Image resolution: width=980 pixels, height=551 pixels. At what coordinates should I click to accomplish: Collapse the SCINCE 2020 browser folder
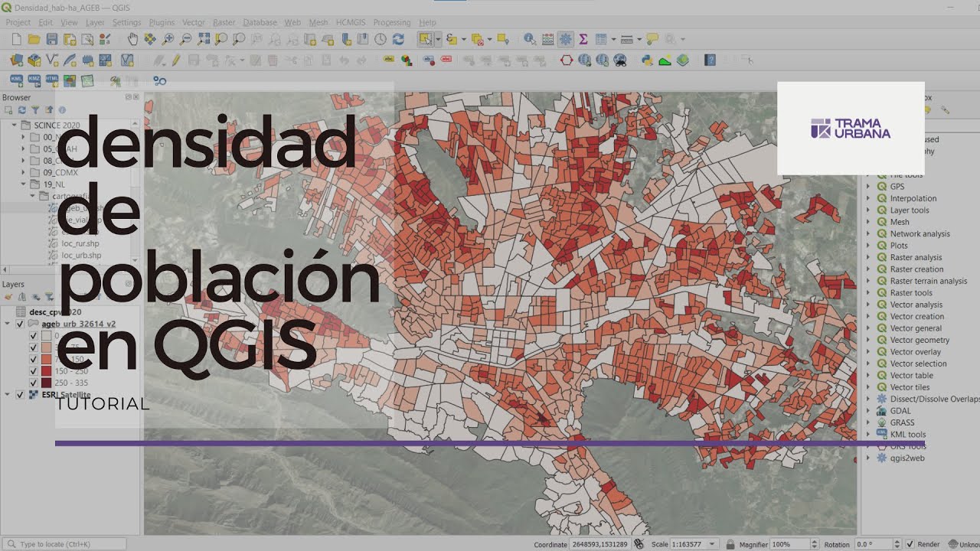(x=15, y=125)
